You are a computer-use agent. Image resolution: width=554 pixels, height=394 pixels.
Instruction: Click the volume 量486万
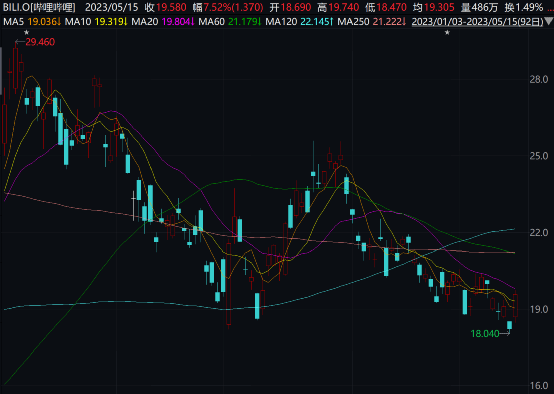coord(479,7)
